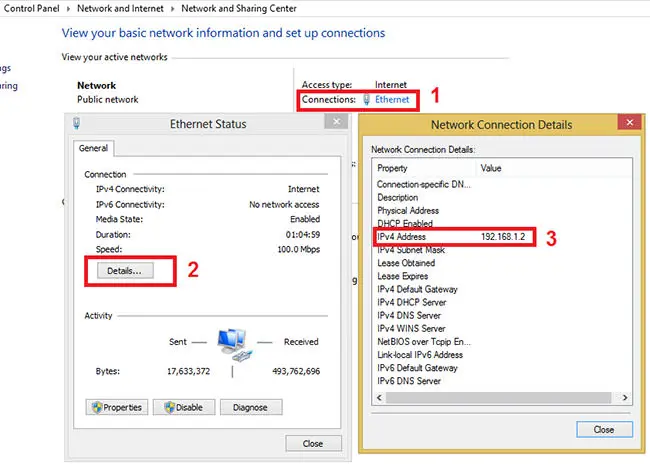Select the IPv4 Default Gateway row

click(502, 289)
